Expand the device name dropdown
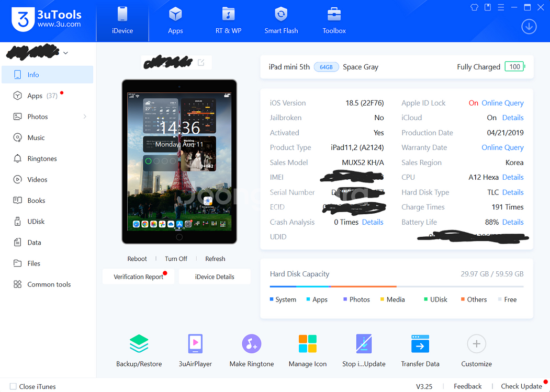This screenshot has width=550, height=392. point(65,53)
